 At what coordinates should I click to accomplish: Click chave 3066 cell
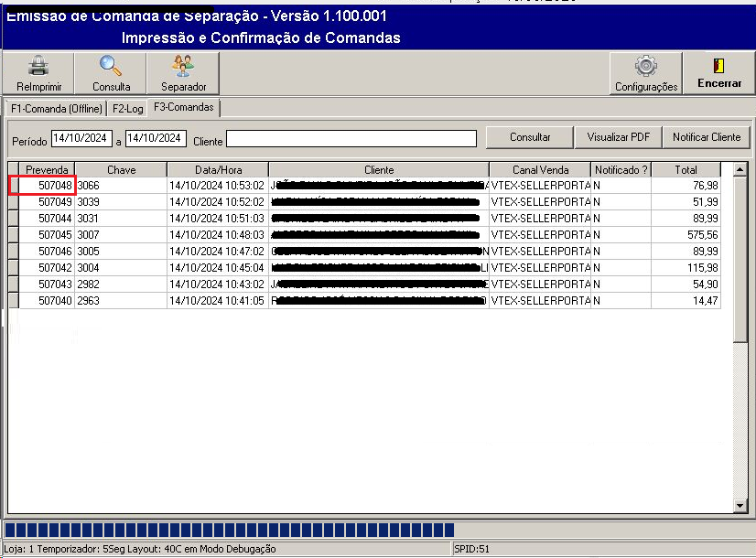click(x=121, y=186)
